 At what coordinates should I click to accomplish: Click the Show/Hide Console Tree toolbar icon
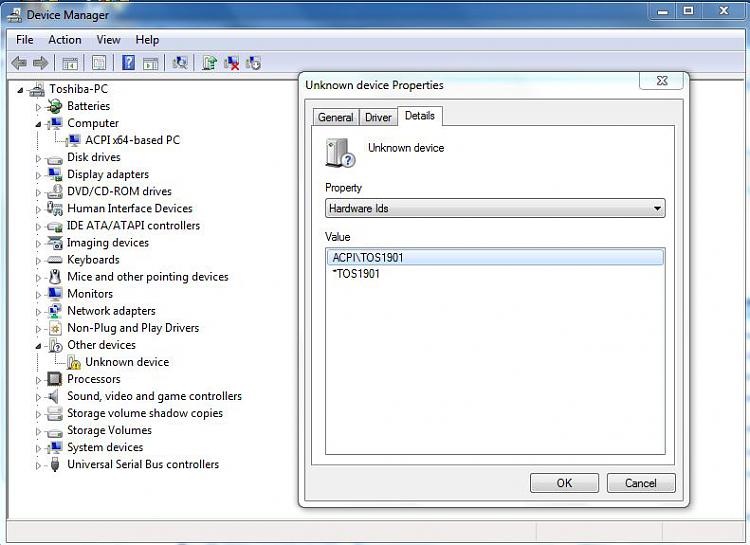coord(70,63)
